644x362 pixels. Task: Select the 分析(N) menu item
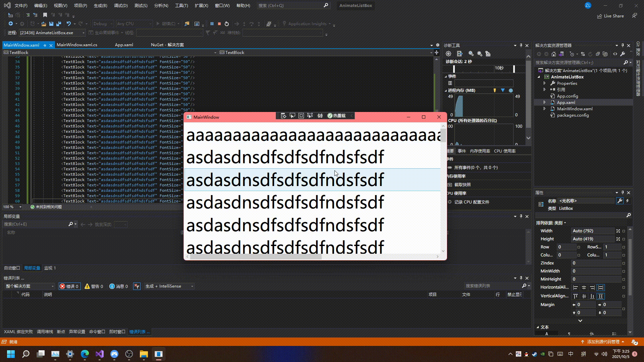[160, 5]
